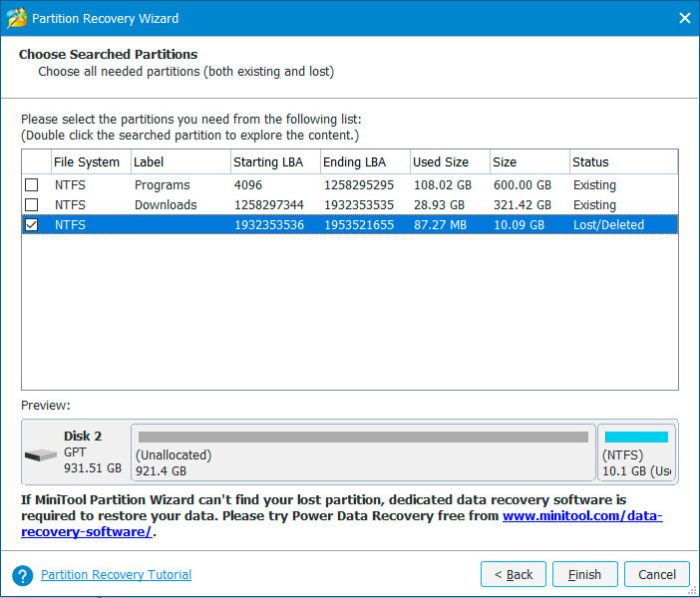Click the Existing status of Downloads row

coord(594,205)
